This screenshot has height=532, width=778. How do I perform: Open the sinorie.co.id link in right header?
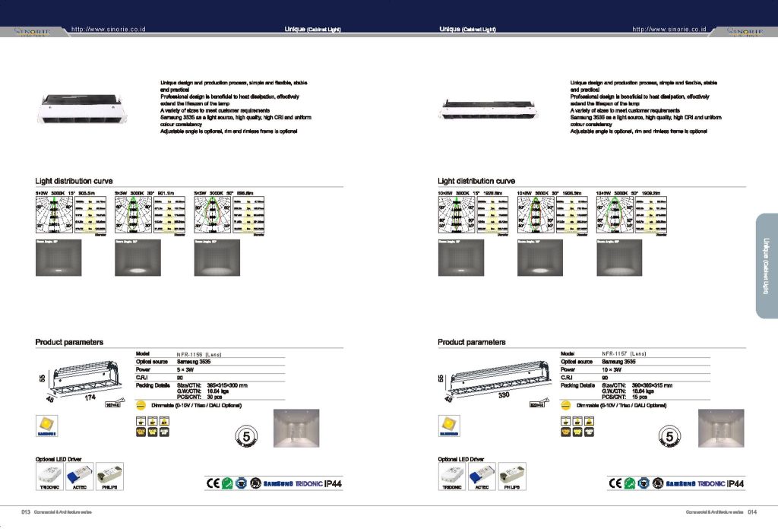(669, 29)
